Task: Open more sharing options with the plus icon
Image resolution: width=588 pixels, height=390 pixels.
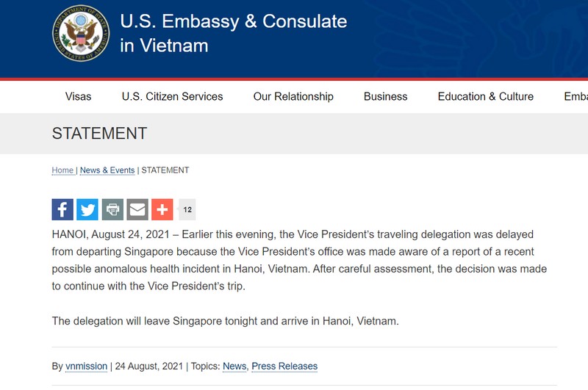Action: click(162, 209)
